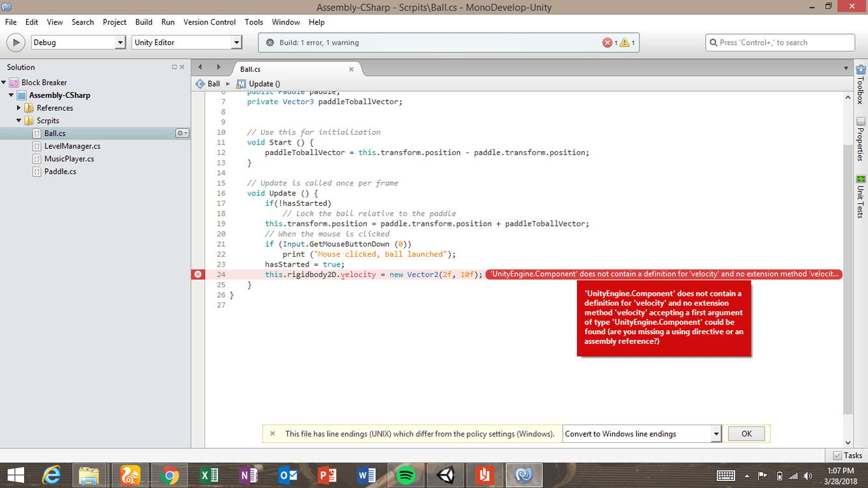Open the Build menu
Screen dimensions: 868x488
point(143,22)
